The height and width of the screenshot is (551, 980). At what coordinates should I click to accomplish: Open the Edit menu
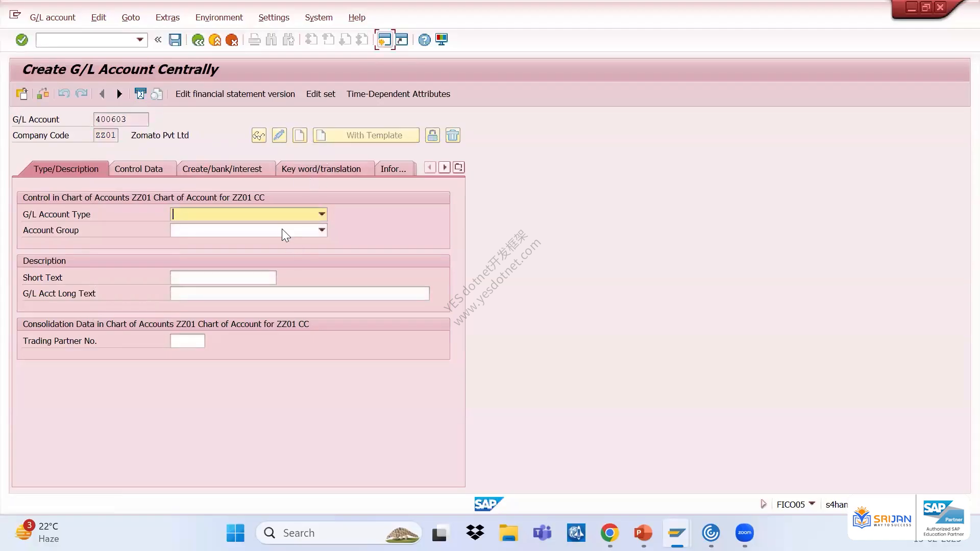99,17
